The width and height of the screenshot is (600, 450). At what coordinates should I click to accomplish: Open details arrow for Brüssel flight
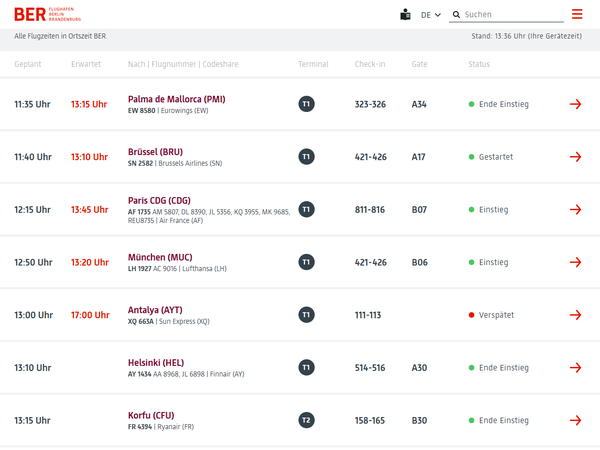[x=575, y=157]
